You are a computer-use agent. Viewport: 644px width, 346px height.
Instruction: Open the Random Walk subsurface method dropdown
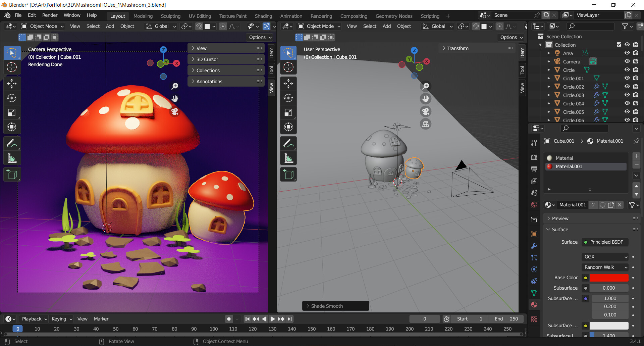pos(605,267)
